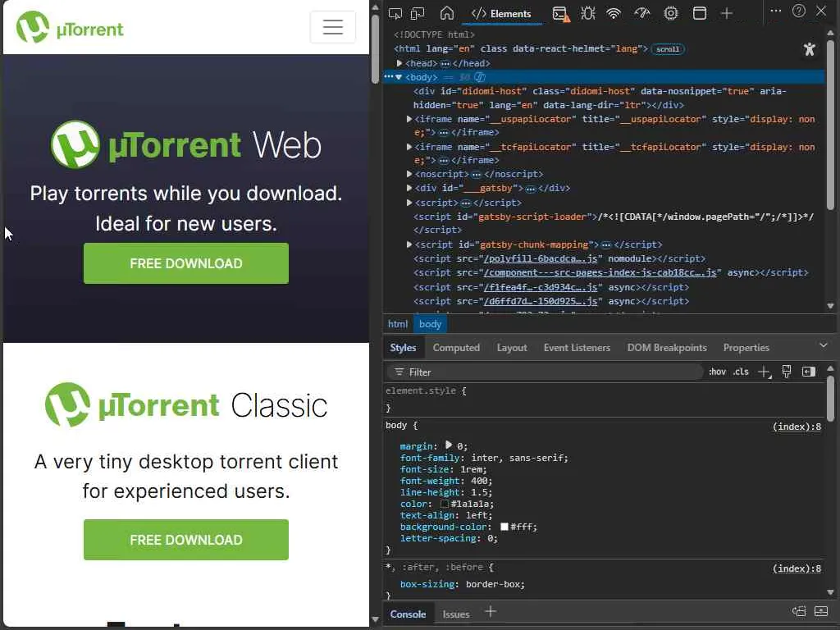Open the Memory chip icon tool
Viewport: 840px width, 630px height.
[671, 13]
